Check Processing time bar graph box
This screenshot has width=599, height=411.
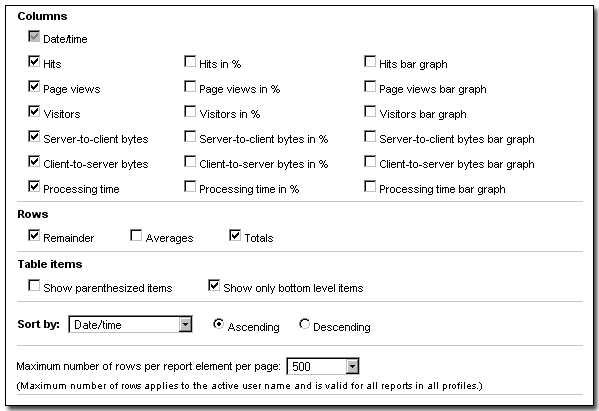tap(370, 187)
